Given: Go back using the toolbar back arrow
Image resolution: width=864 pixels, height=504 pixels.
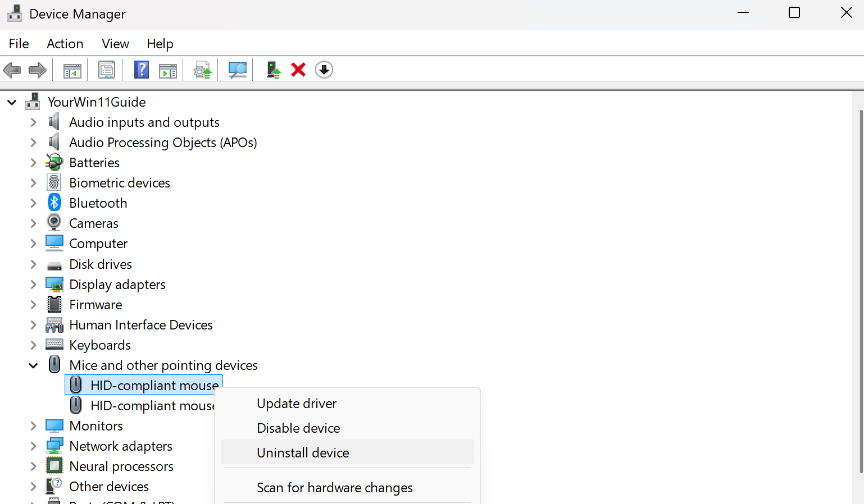Looking at the screenshot, I should (x=12, y=70).
